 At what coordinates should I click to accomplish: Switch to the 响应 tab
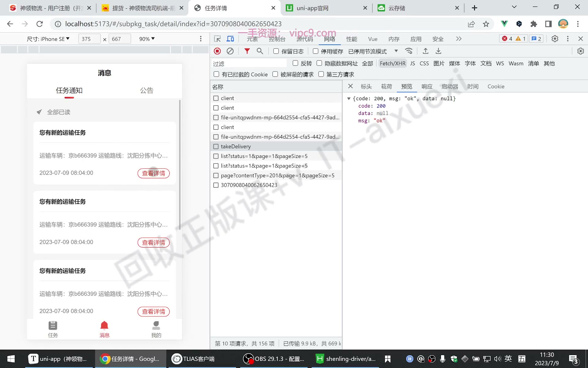tap(427, 86)
